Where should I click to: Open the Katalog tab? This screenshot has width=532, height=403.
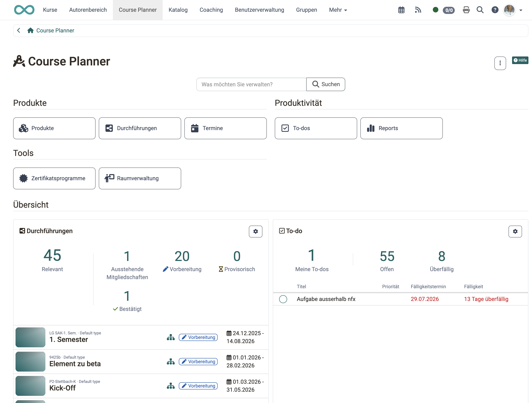coord(178,10)
